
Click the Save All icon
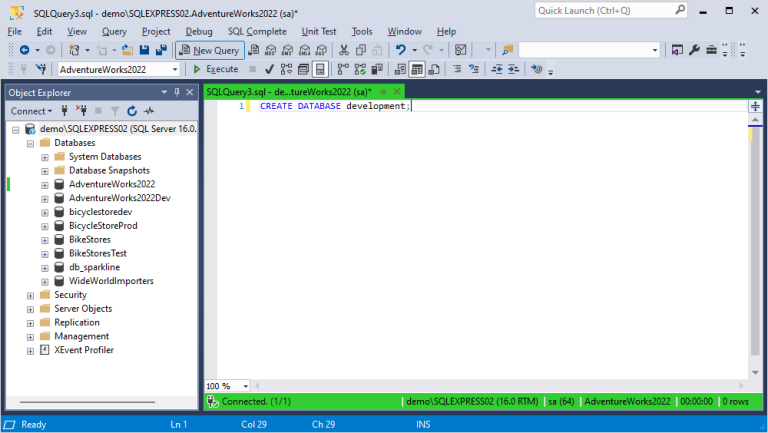161,50
